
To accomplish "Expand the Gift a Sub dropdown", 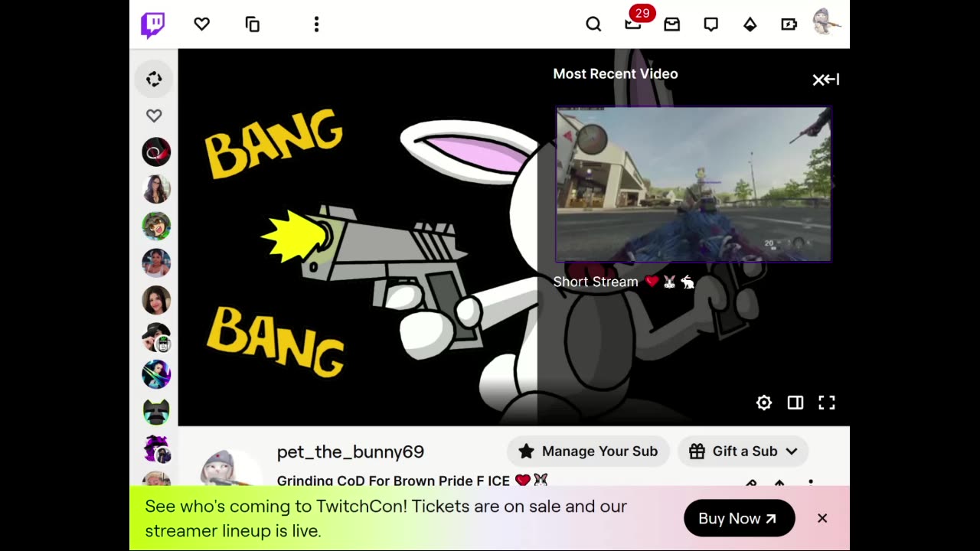I will point(743,452).
